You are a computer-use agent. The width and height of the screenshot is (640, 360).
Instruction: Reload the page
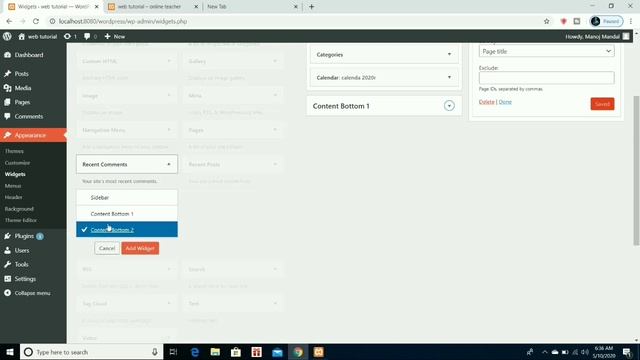click(36, 21)
